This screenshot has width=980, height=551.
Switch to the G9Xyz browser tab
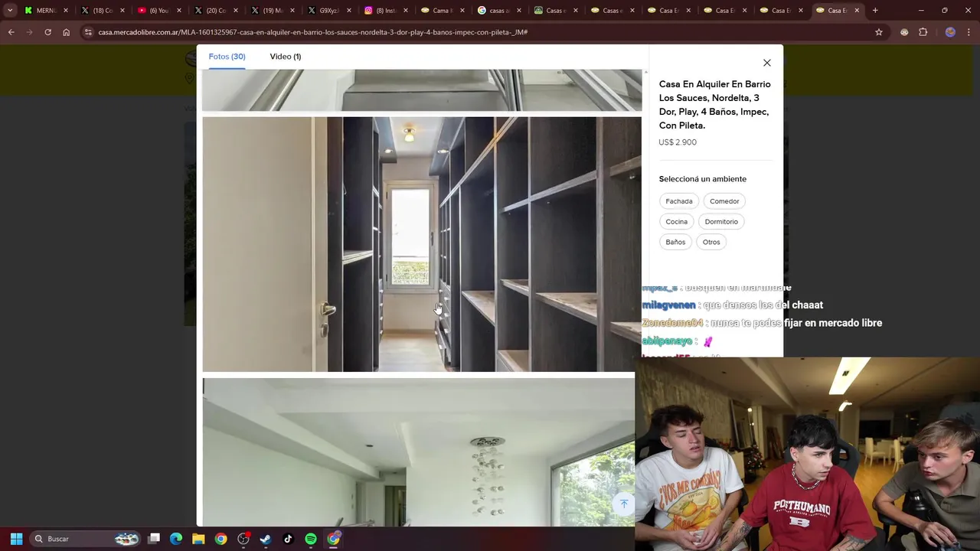click(328, 11)
